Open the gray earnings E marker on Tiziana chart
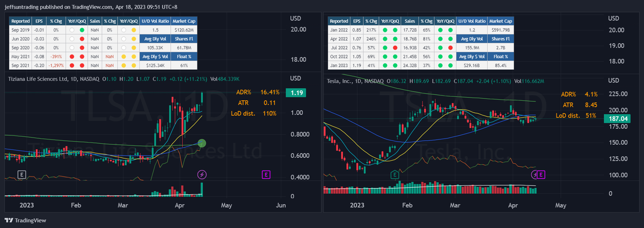644x228 pixels. coord(22,174)
